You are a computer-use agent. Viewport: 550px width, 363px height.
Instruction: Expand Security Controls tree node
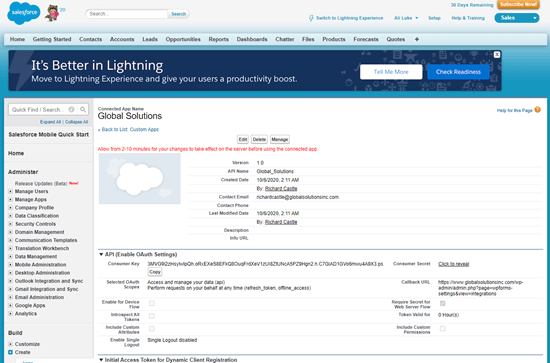[x=10, y=224]
